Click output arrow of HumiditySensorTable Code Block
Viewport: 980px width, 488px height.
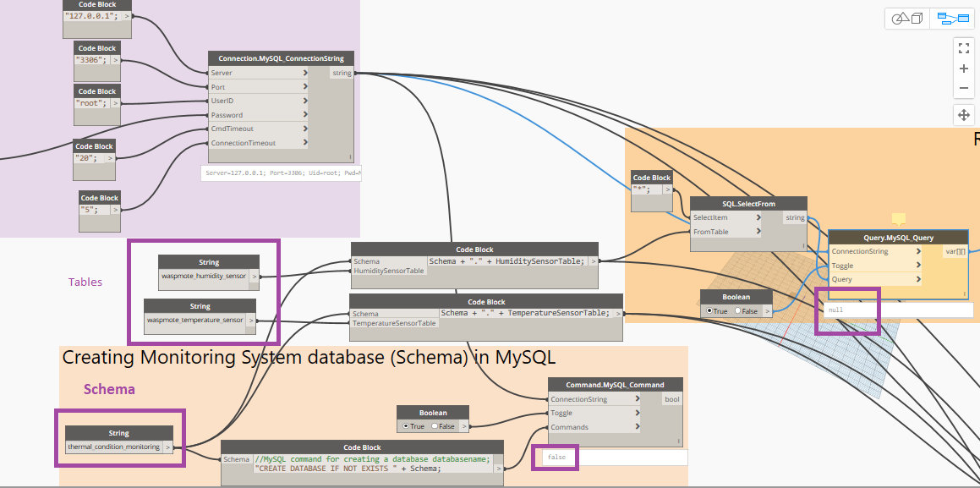(593, 262)
